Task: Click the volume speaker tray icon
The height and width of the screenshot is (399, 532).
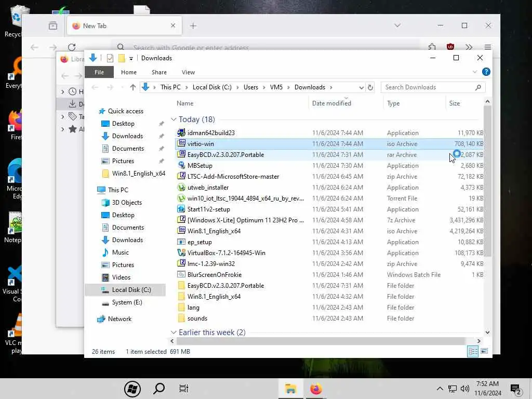Action: pyautogui.click(x=465, y=389)
